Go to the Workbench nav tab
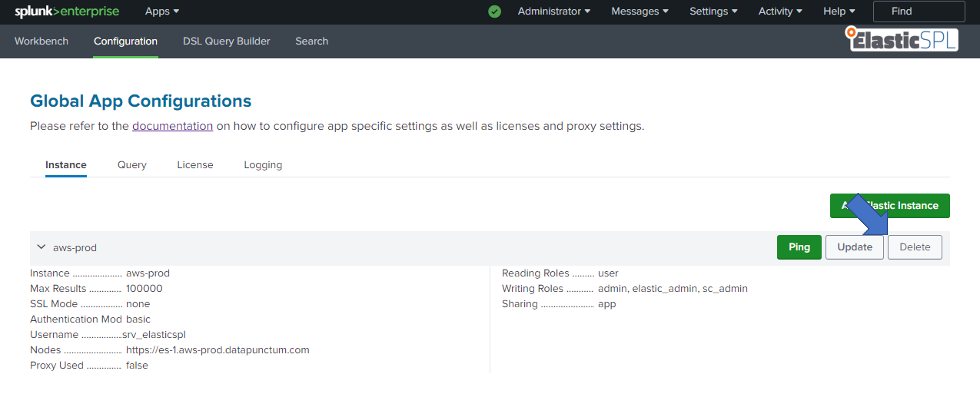Image resolution: width=980 pixels, height=394 pixels. point(42,41)
